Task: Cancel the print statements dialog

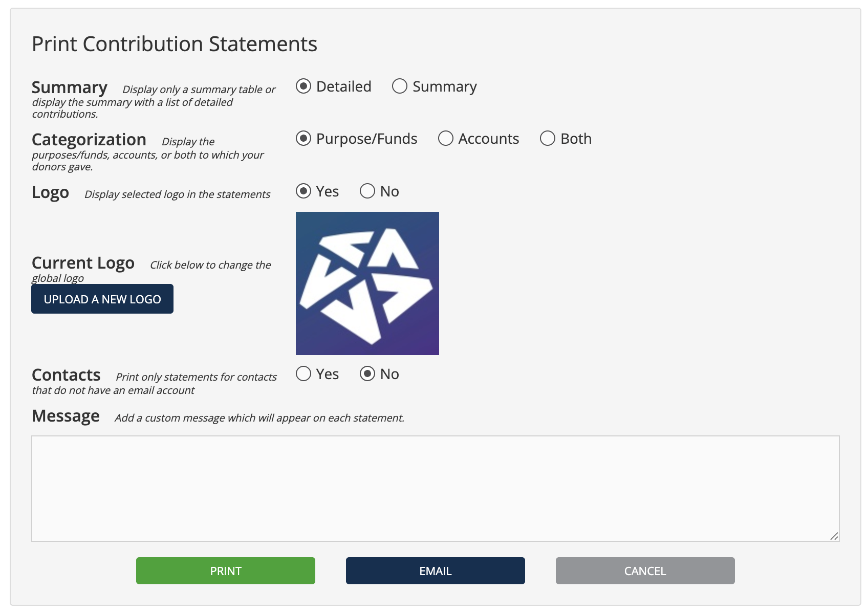Action: click(645, 571)
